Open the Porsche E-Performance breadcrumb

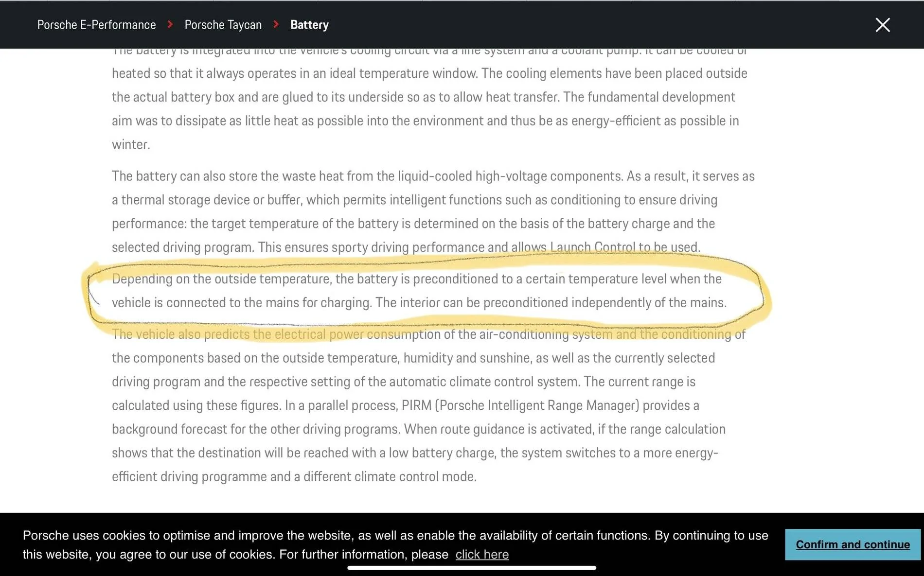click(96, 25)
